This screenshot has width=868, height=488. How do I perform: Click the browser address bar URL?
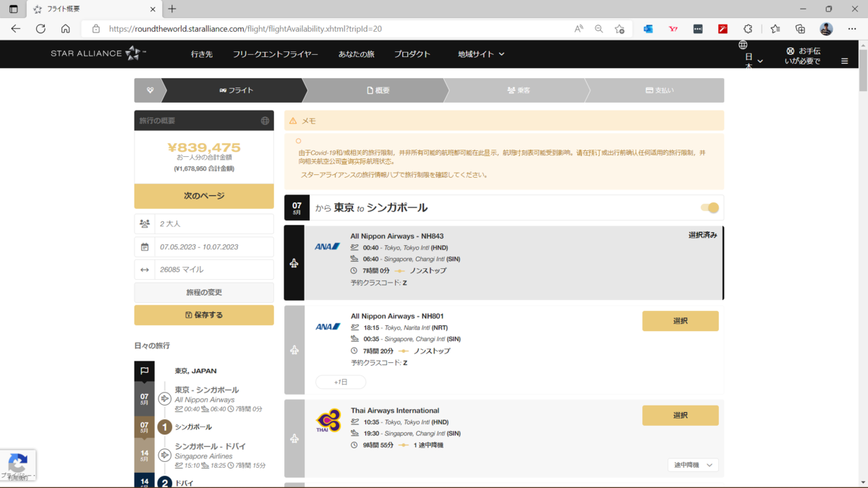coord(245,29)
